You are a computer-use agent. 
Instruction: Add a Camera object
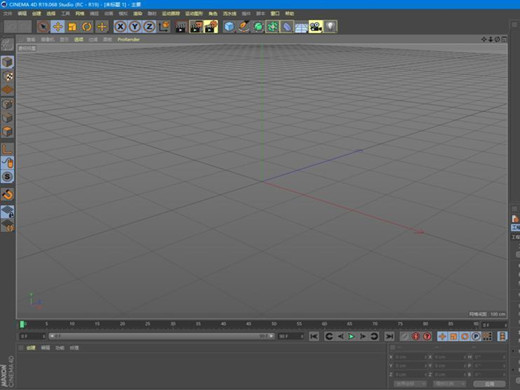[316, 27]
